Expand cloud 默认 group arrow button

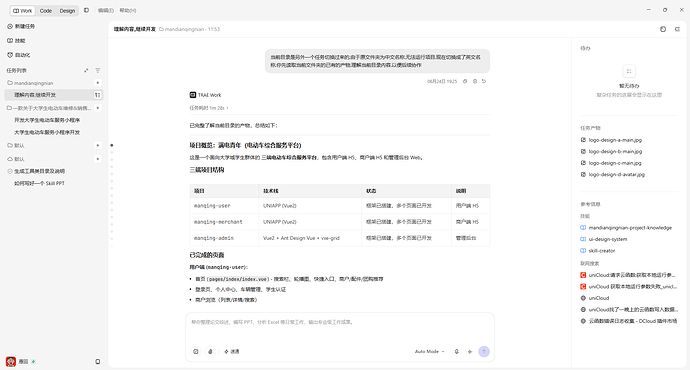(98, 159)
